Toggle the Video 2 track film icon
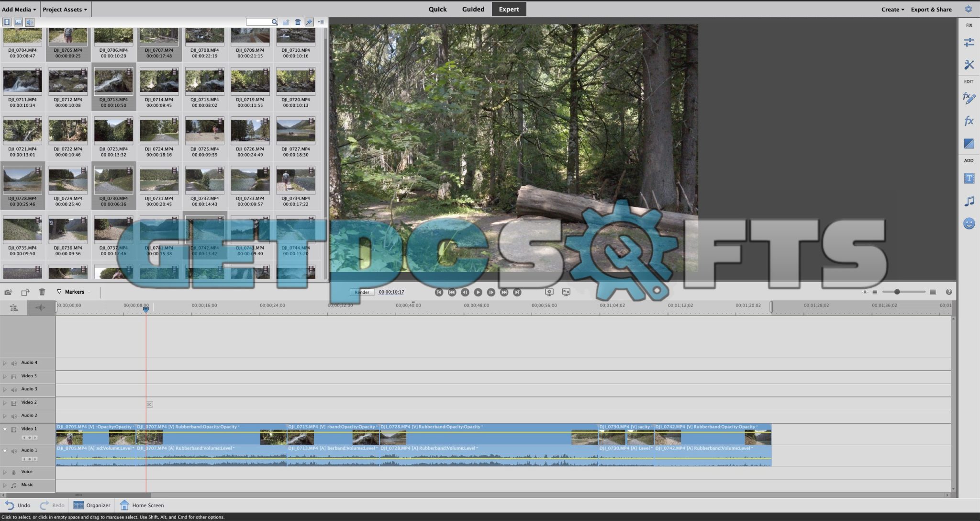This screenshot has height=521, width=980. click(14, 403)
